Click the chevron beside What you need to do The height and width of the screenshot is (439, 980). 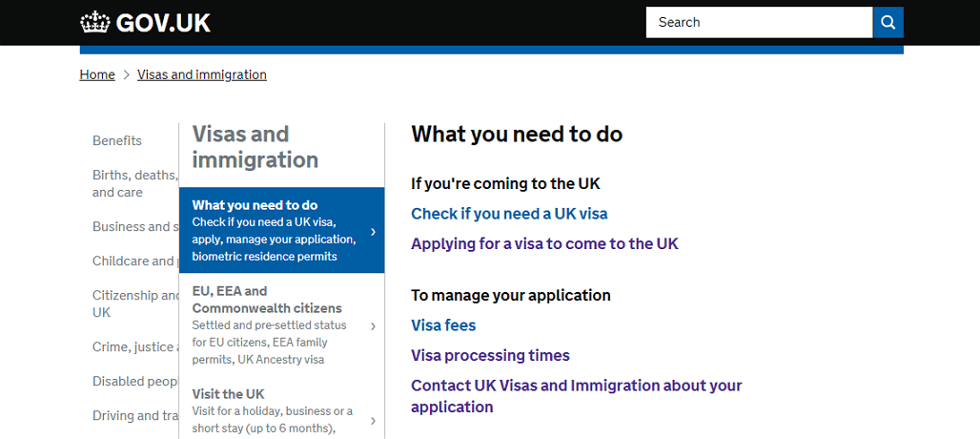[x=373, y=231]
